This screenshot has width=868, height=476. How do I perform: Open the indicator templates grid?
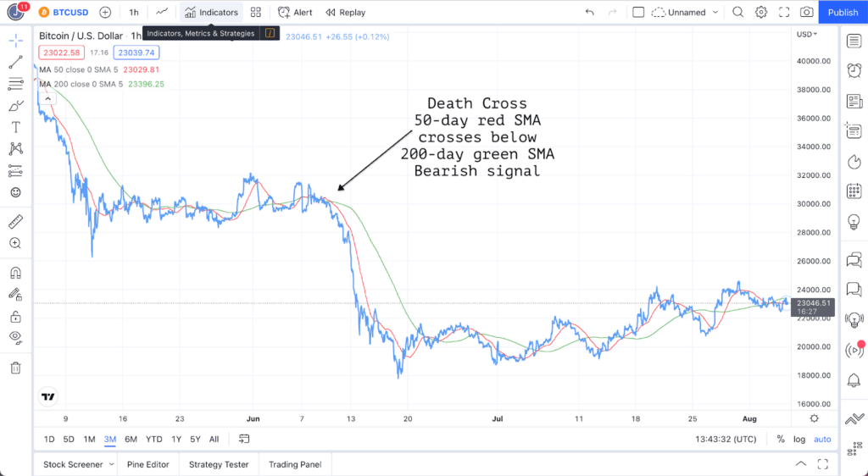(256, 12)
